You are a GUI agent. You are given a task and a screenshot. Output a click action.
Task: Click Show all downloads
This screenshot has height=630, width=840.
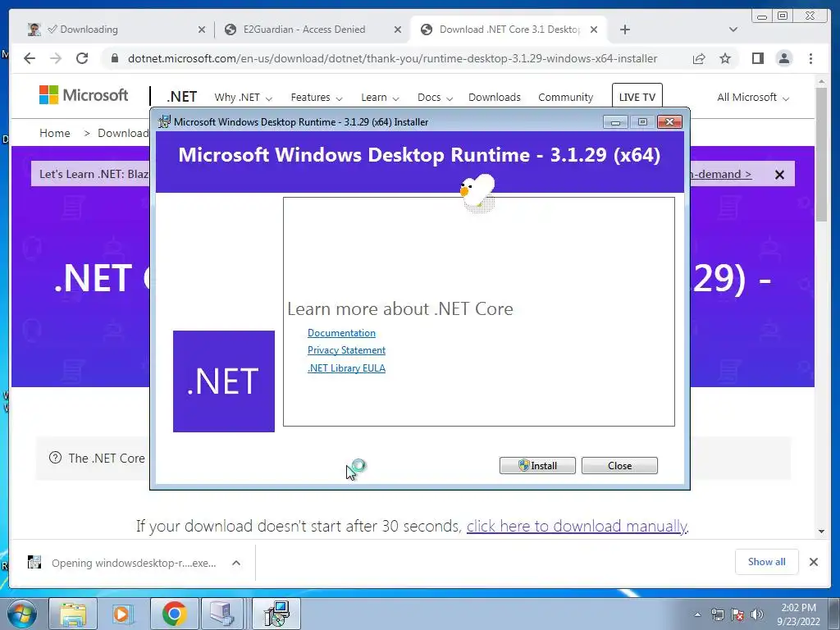[x=767, y=561]
